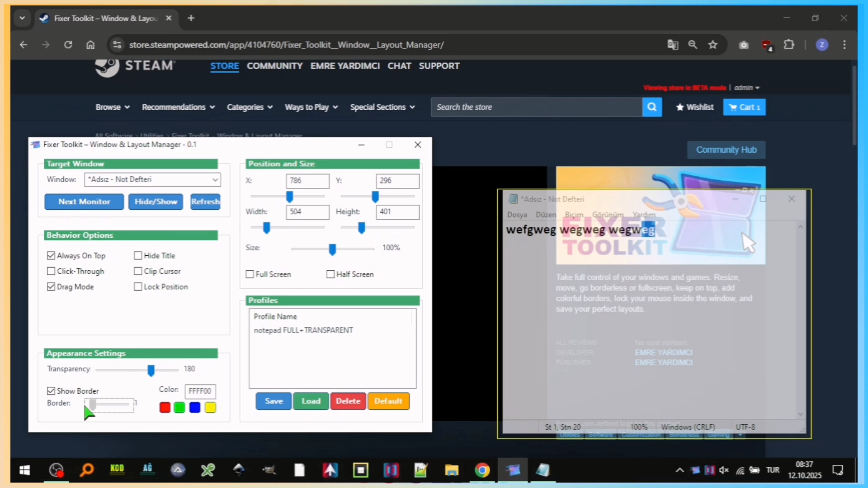Click the Next Monitor button
868x488 pixels.
[x=84, y=202]
